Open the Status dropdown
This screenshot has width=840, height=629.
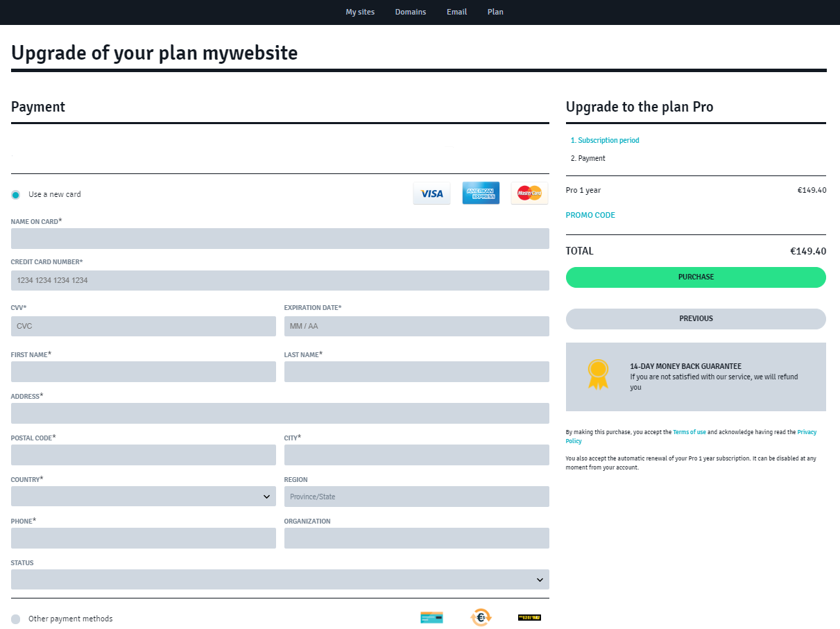click(x=280, y=580)
